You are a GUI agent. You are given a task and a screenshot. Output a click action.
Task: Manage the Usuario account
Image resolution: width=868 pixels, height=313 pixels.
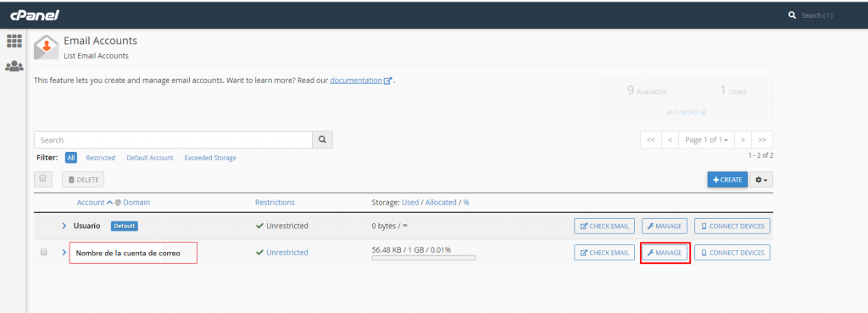665,226
